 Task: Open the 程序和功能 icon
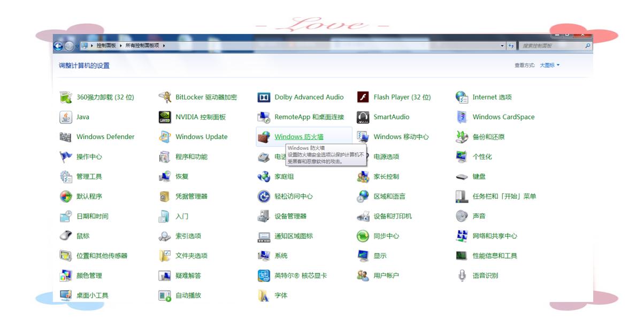[x=165, y=157]
